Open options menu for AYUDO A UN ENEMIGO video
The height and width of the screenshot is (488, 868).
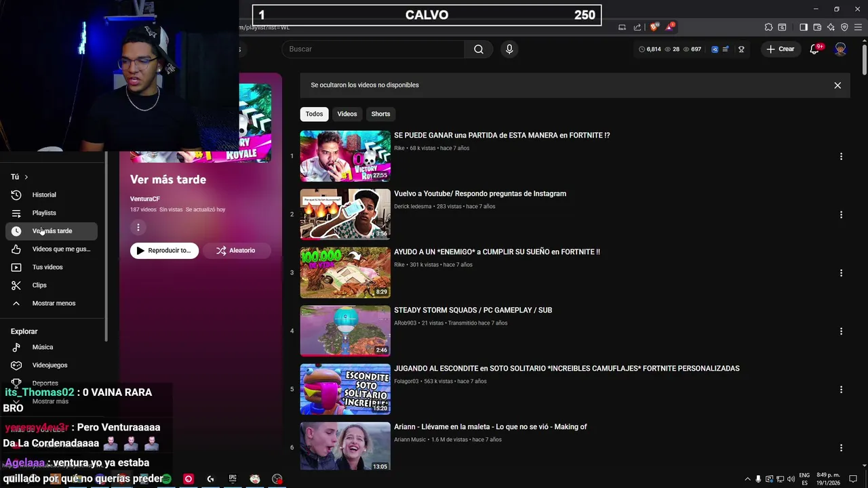[x=841, y=272]
